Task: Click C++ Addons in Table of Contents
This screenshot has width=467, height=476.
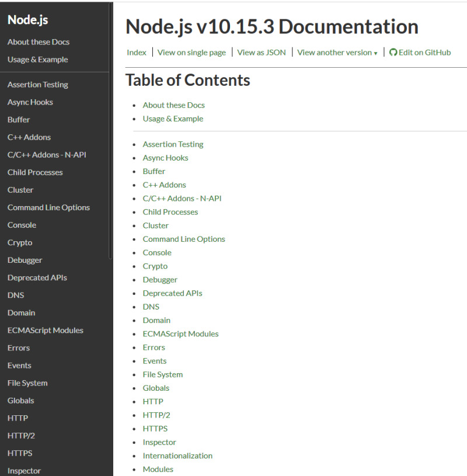Action: pos(164,185)
